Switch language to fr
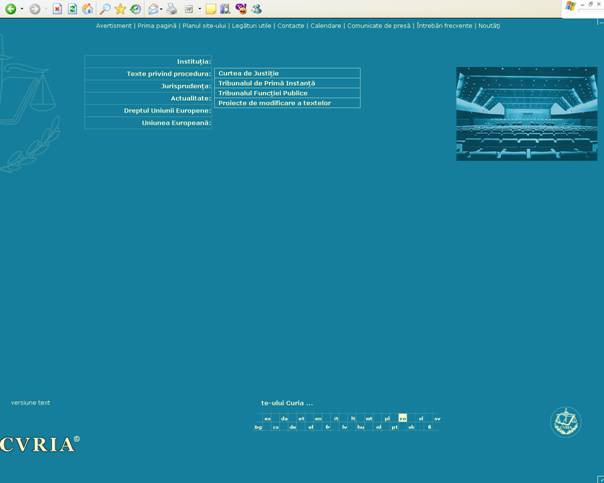604x483 pixels. tap(328, 427)
